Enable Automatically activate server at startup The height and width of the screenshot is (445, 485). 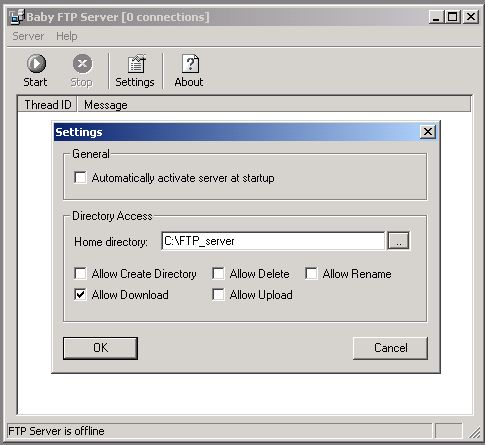pos(80,178)
